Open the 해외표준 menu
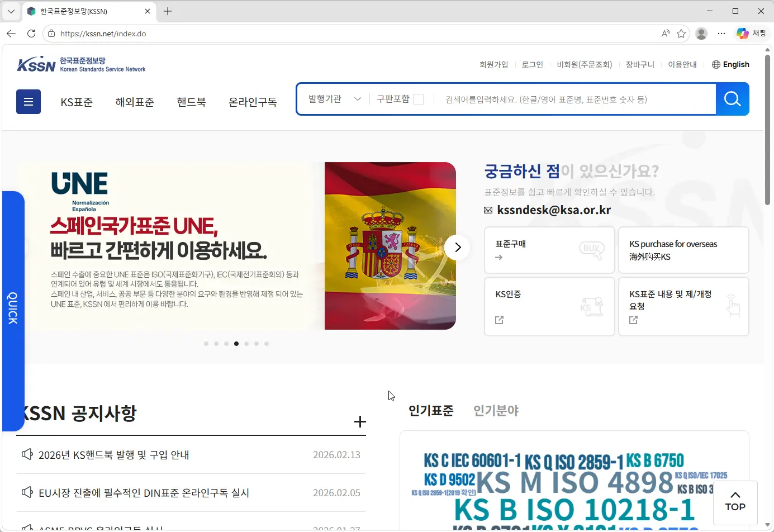Viewport: 774px width, 532px height. click(x=135, y=102)
